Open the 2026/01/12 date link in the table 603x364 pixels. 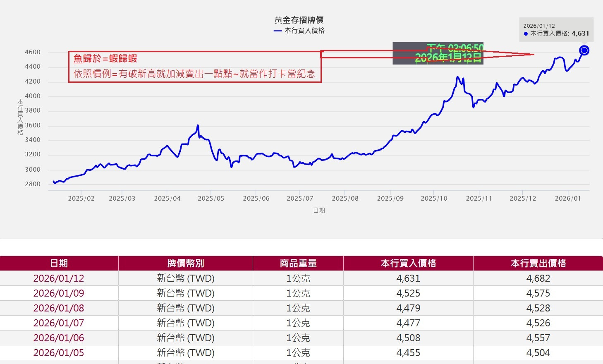point(58,278)
